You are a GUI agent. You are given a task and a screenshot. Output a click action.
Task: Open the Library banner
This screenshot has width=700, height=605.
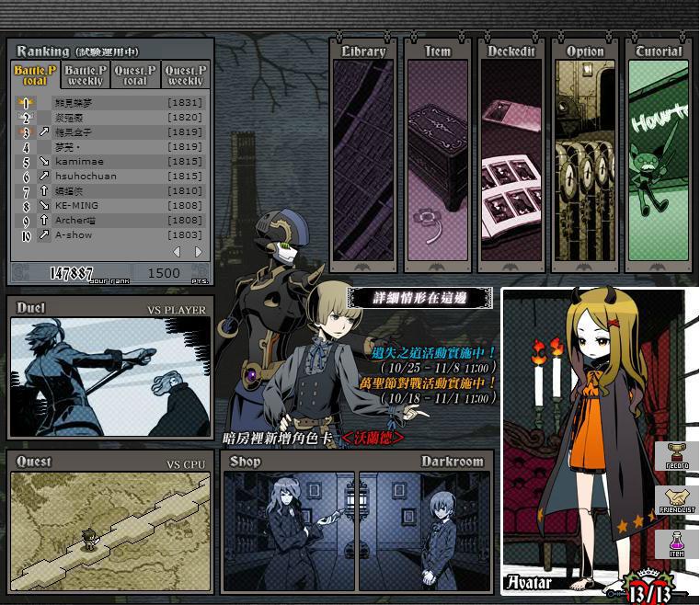coord(363,154)
